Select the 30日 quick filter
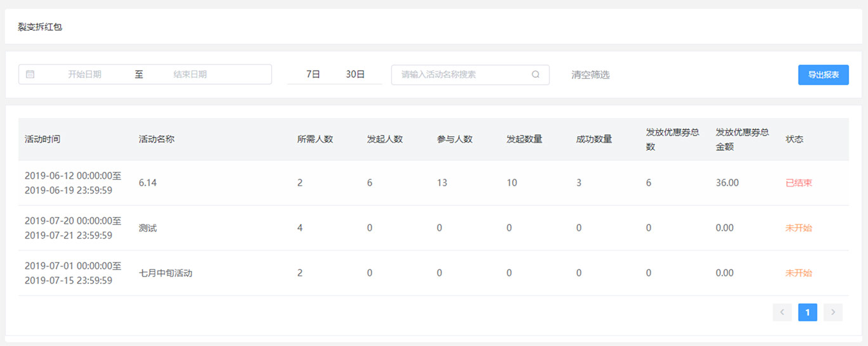868x346 pixels. click(x=355, y=74)
